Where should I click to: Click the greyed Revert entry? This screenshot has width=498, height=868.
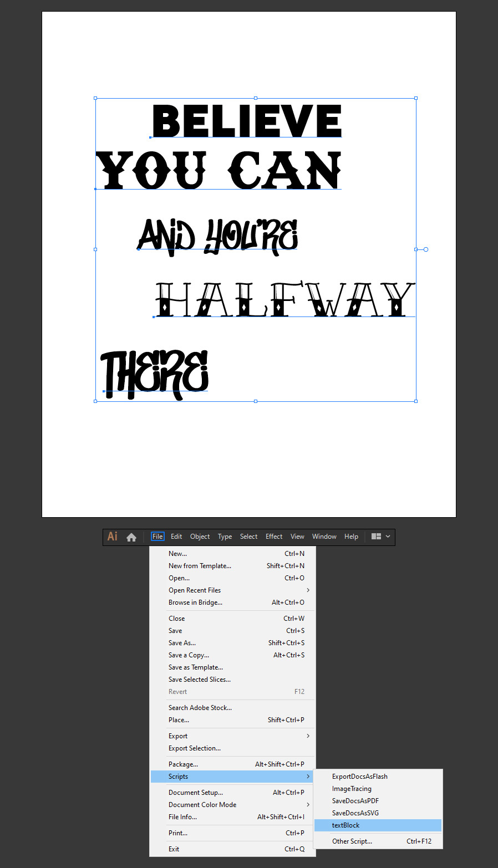pyautogui.click(x=232, y=692)
